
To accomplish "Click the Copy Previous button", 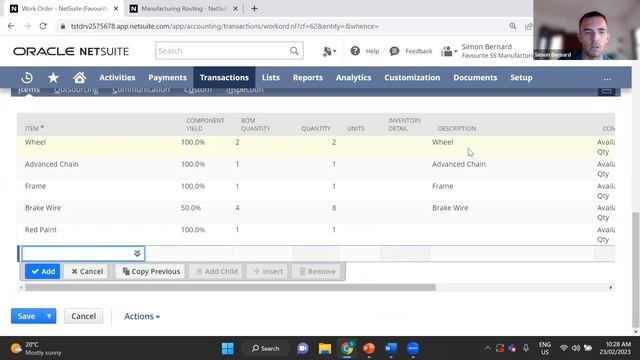I will (x=151, y=271).
